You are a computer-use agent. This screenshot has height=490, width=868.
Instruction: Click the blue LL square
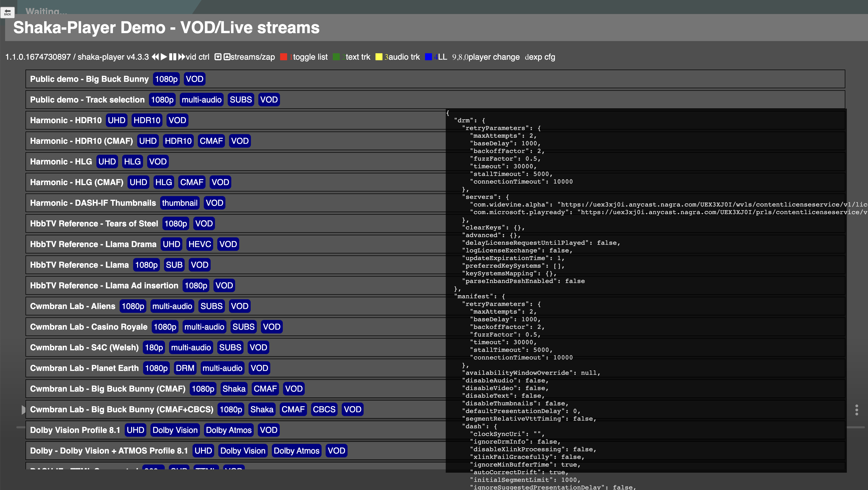(x=428, y=57)
